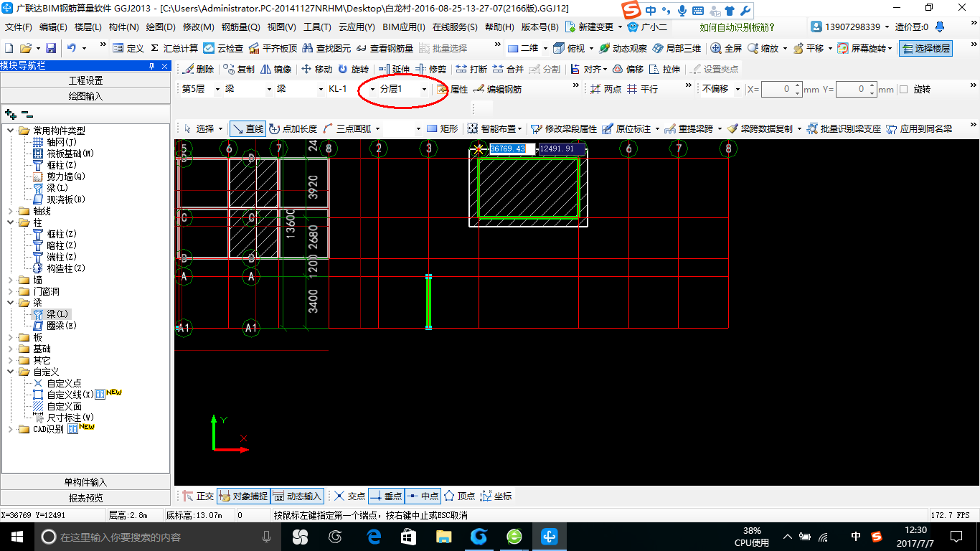Select the 旋转 rotate tool in edit toolbar
This screenshot has height=551, width=980.
pyautogui.click(x=353, y=70)
